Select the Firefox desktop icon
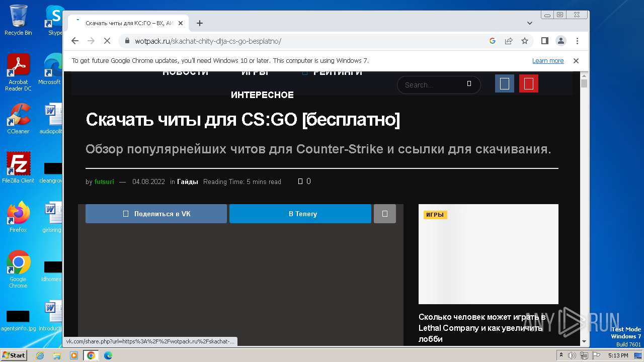This screenshot has width=644, height=362. coord(18,217)
